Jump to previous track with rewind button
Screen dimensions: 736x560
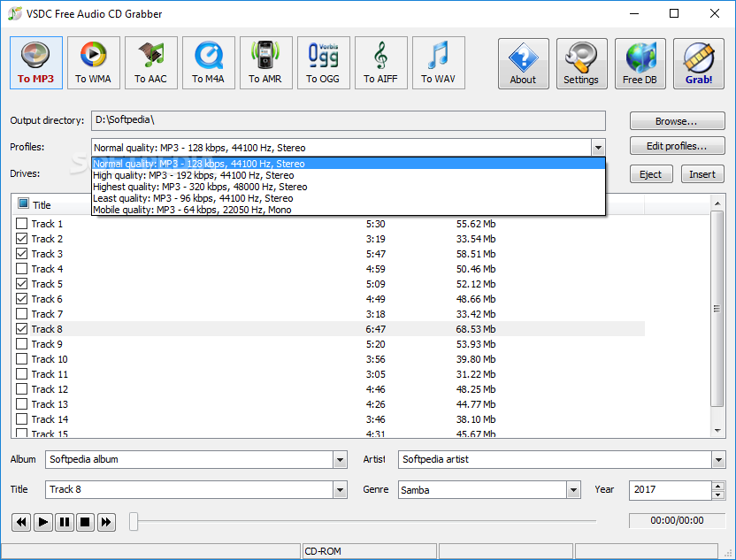pos(21,522)
